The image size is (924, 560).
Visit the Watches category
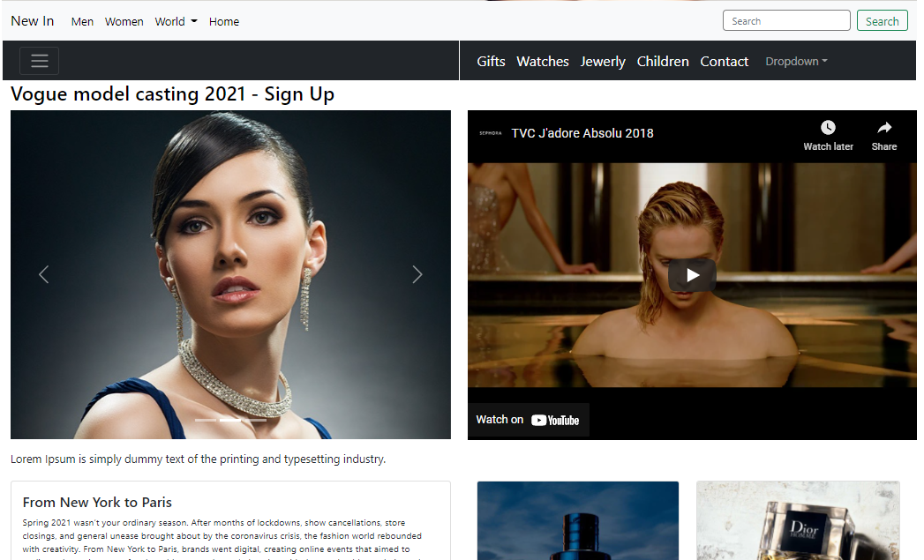pyautogui.click(x=542, y=61)
